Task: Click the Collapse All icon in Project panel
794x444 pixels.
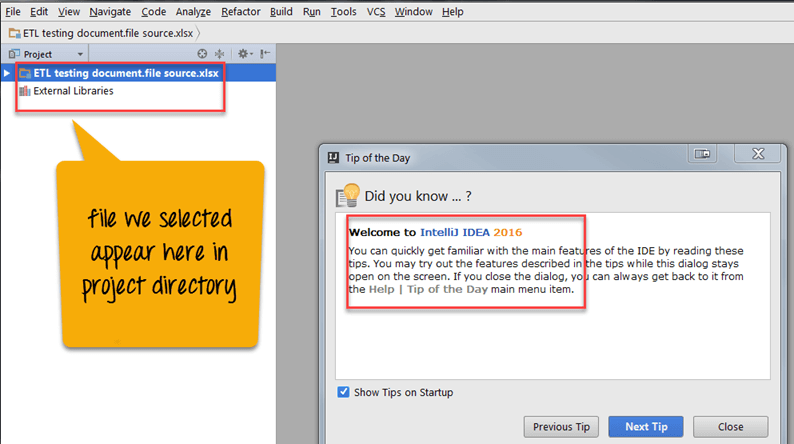Action: pyautogui.click(x=219, y=54)
